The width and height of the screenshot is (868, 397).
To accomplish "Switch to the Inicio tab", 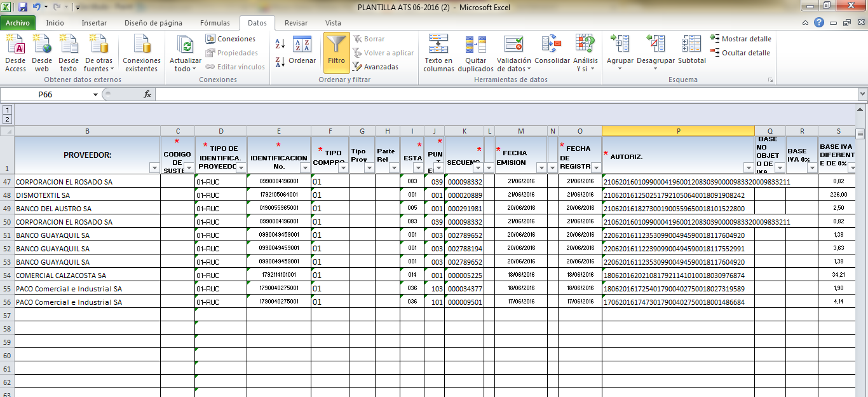I will [55, 23].
